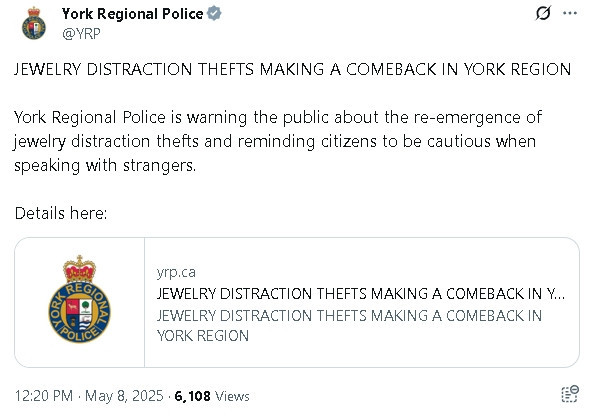Open the three-dot more options menu

pos(570,13)
